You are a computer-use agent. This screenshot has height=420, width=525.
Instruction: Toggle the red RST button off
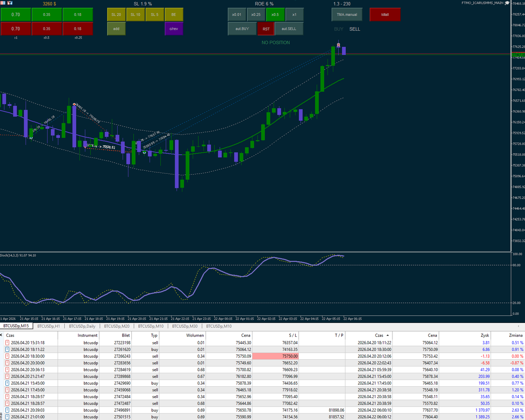(x=266, y=28)
